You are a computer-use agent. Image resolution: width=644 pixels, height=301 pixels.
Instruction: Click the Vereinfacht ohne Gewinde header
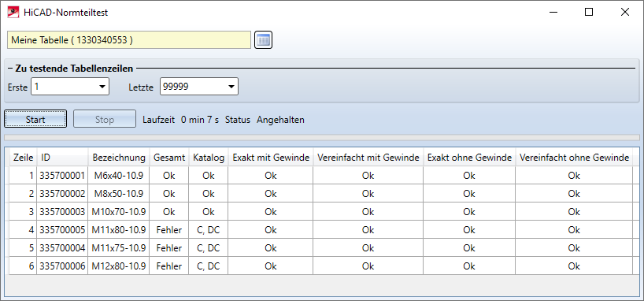point(574,158)
